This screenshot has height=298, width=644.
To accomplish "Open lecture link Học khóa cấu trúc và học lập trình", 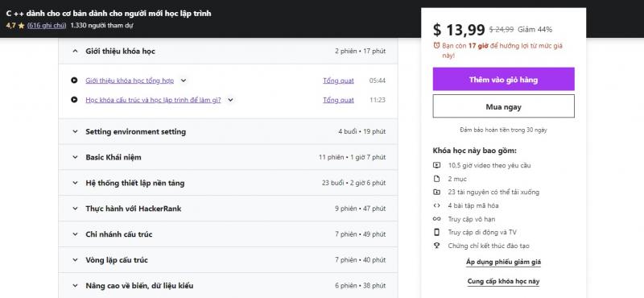I will pyautogui.click(x=153, y=100).
